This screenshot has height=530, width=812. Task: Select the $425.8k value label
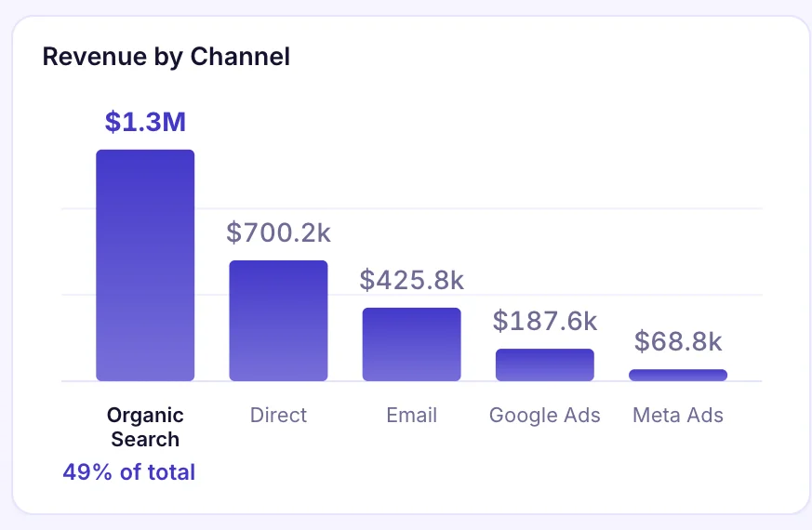tap(412, 280)
